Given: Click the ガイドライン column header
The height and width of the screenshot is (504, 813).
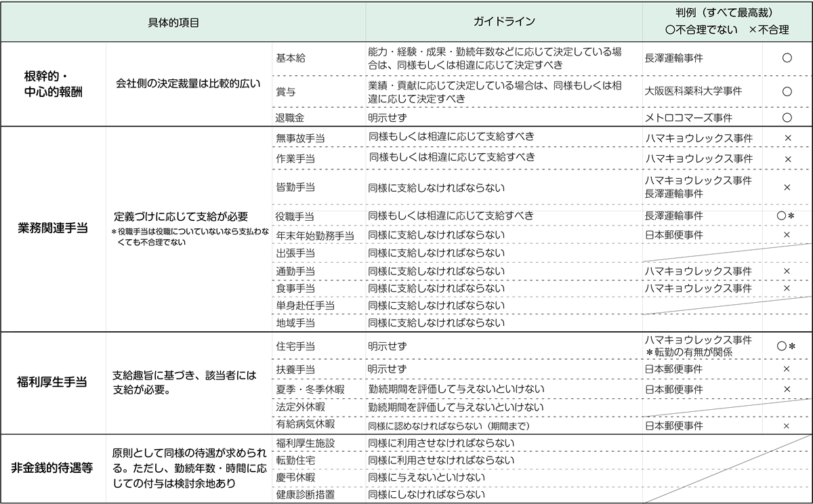Looking at the screenshot, I should pos(504,22).
